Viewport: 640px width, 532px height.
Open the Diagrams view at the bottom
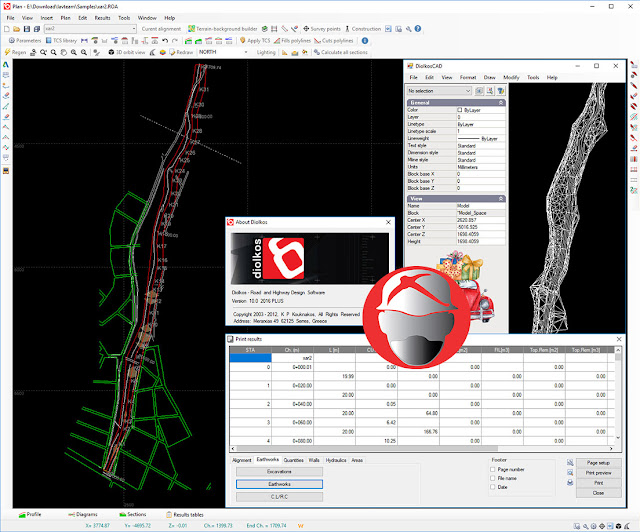(83, 514)
